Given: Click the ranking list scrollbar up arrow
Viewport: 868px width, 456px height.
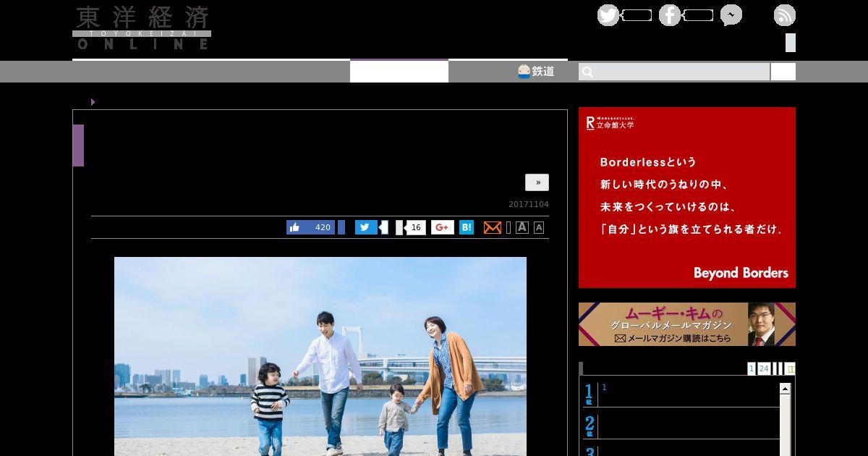Looking at the screenshot, I should coord(786,389).
